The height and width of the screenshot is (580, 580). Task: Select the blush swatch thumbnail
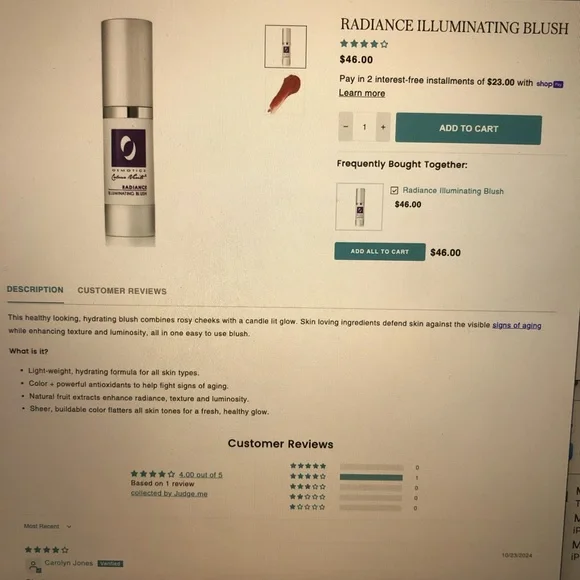click(285, 93)
